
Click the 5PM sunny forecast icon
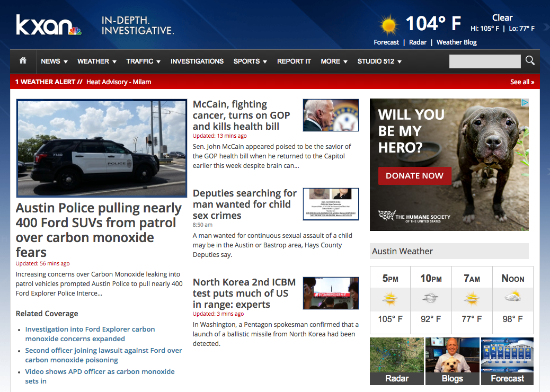point(389,299)
